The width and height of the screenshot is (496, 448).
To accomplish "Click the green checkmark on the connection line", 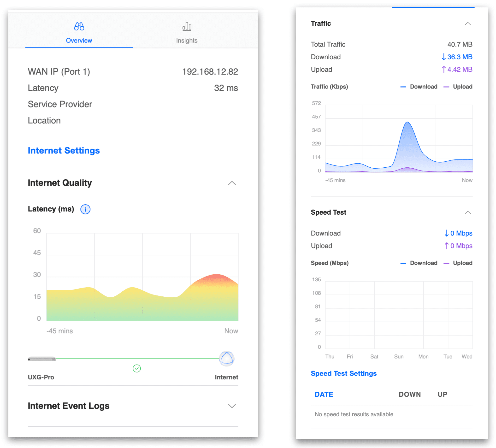I will (x=137, y=369).
